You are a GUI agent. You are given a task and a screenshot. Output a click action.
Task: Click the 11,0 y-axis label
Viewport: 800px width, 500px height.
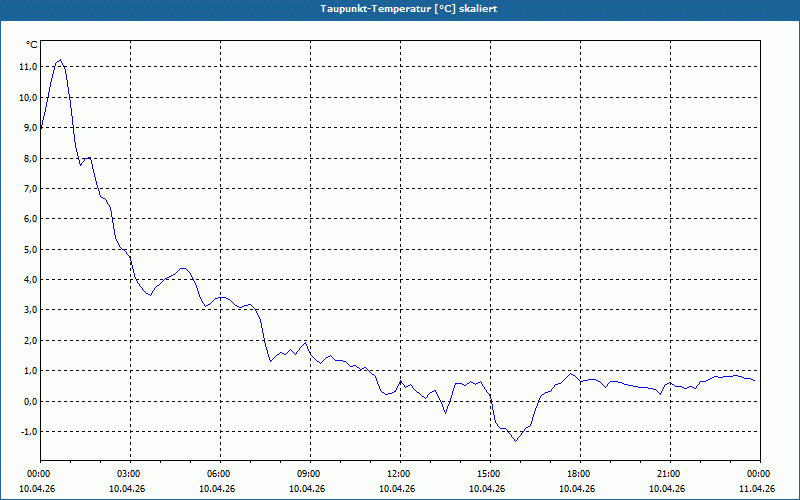[28, 67]
